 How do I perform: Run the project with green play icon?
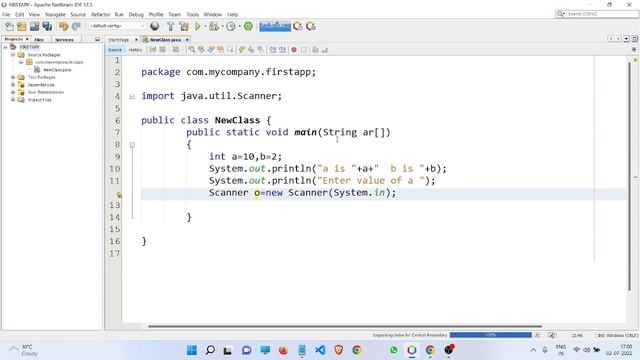198,27
